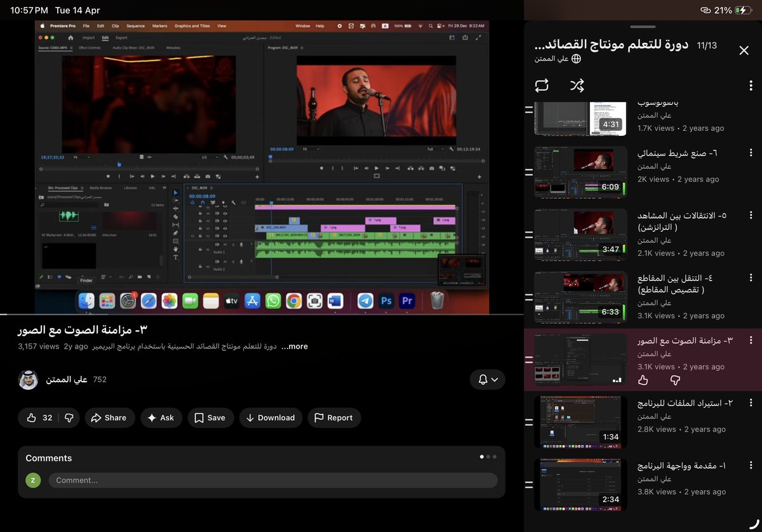
Task: Tap the Report flag icon
Action: [x=318, y=418]
